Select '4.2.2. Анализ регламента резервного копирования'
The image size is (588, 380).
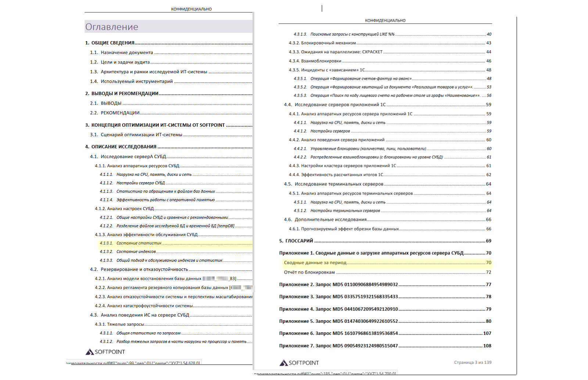pyautogui.click(x=173, y=288)
